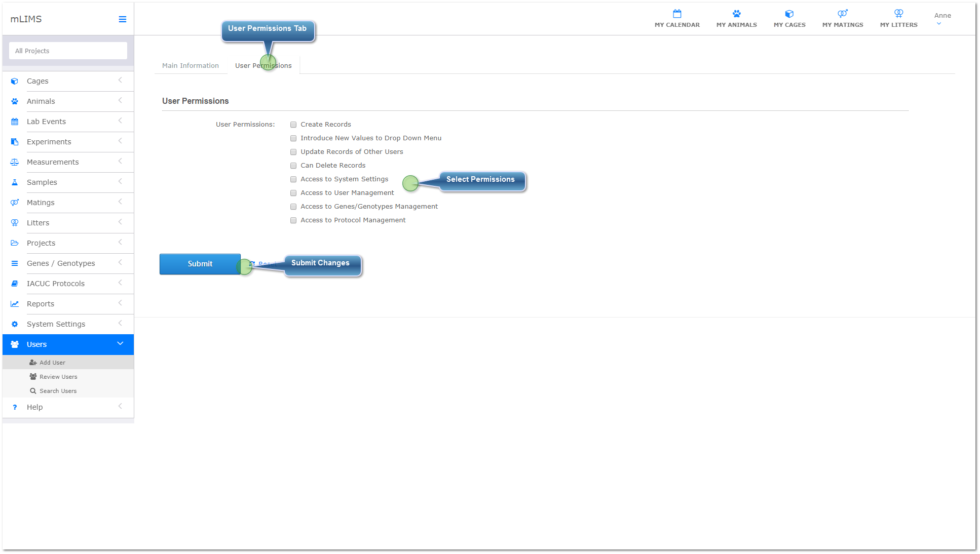Enable Create Records checkbox
The image size is (980, 554).
click(293, 125)
